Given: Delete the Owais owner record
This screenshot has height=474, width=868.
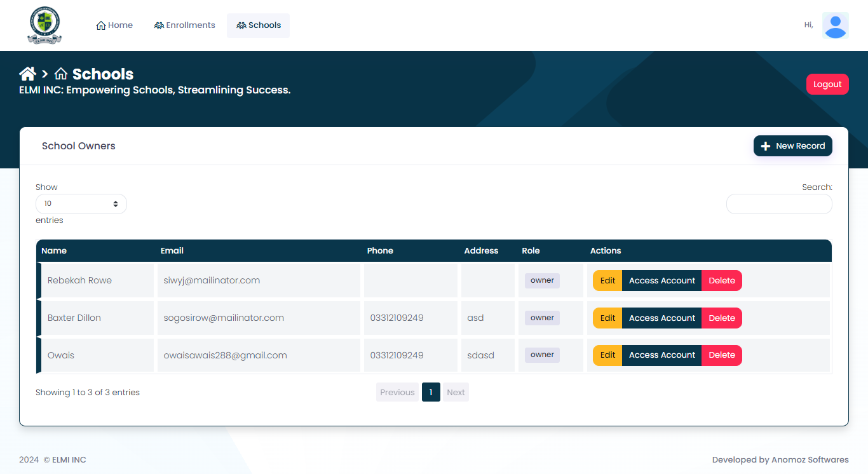Looking at the screenshot, I should coord(721,355).
